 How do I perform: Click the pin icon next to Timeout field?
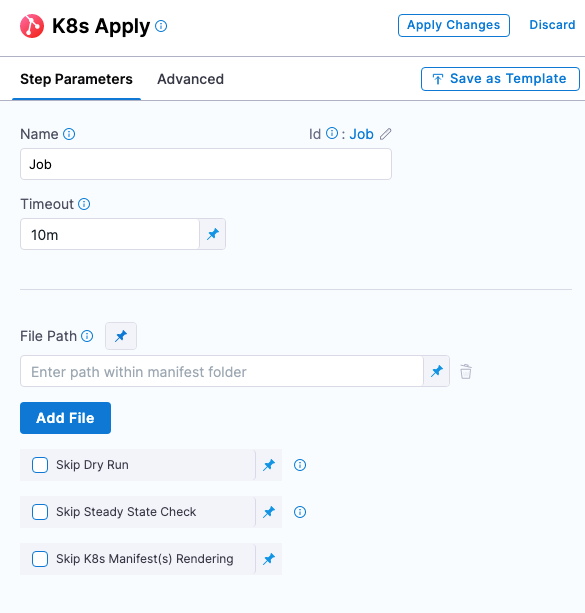pos(213,234)
